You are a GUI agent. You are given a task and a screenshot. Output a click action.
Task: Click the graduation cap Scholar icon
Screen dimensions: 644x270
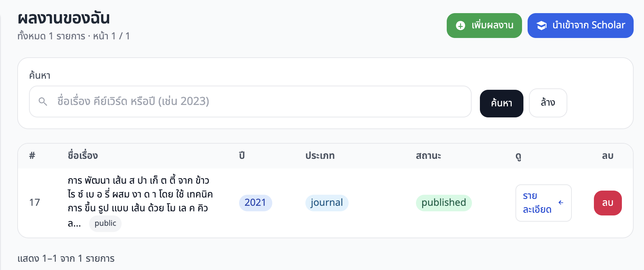tap(541, 26)
